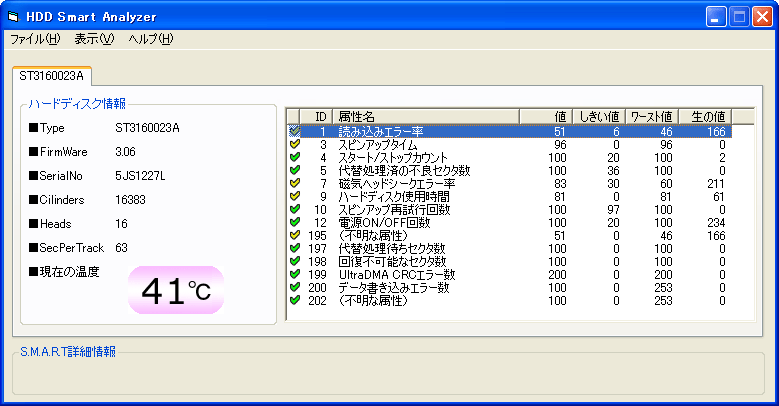Open the ファイル(H) menu
The height and width of the screenshot is (406, 779).
tap(35, 39)
